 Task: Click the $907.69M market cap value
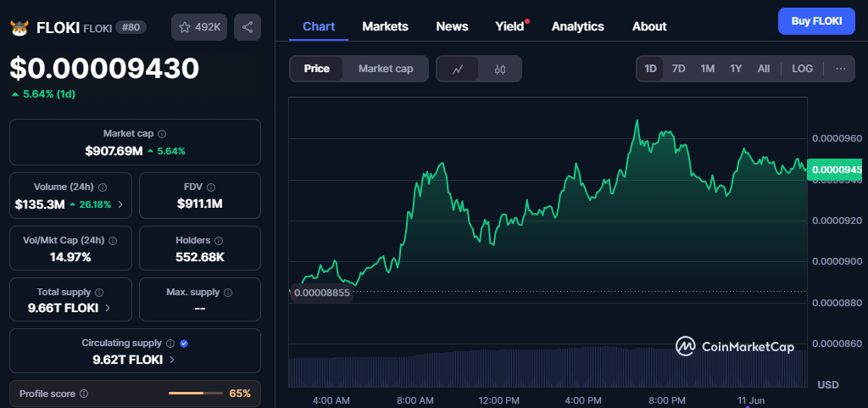click(114, 151)
